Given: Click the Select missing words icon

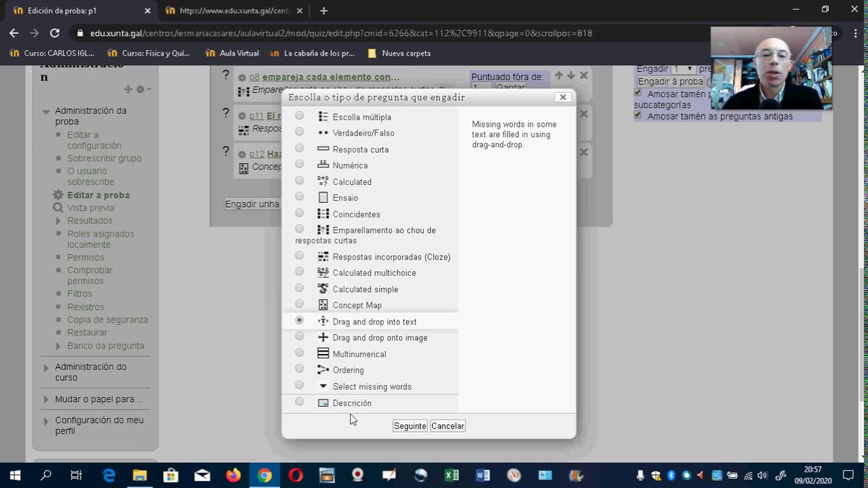Looking at the screenshot, I should click(323, 386).
